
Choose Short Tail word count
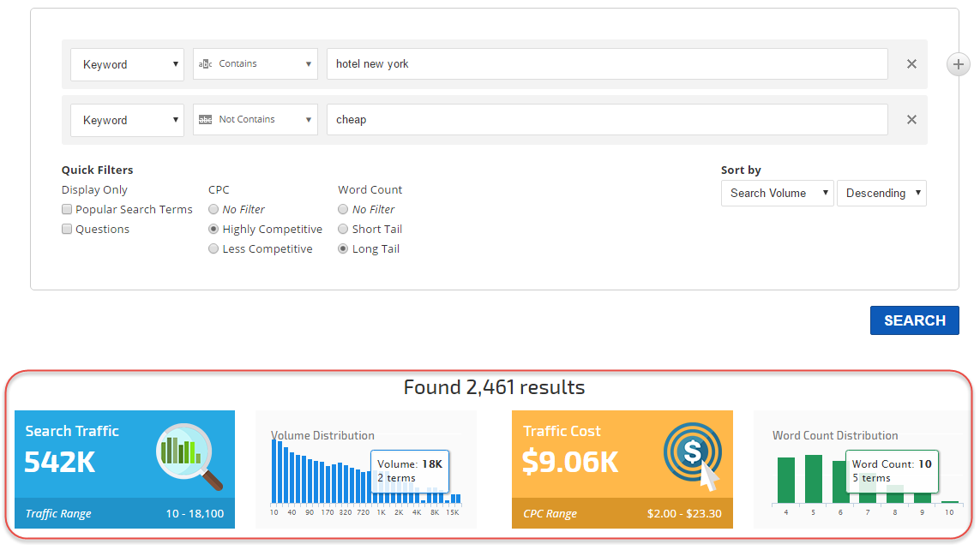[x=343, y=230]
